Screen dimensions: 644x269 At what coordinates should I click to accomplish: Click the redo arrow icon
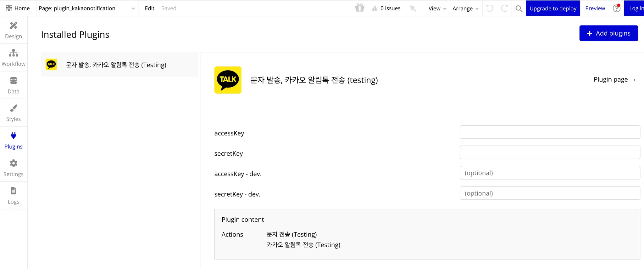pos(504,8)
